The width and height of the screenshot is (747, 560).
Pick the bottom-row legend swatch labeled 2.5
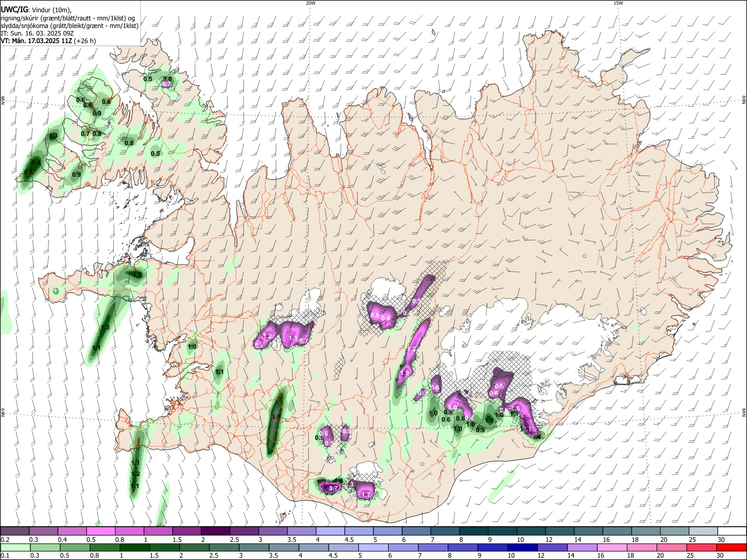(224, 547)
